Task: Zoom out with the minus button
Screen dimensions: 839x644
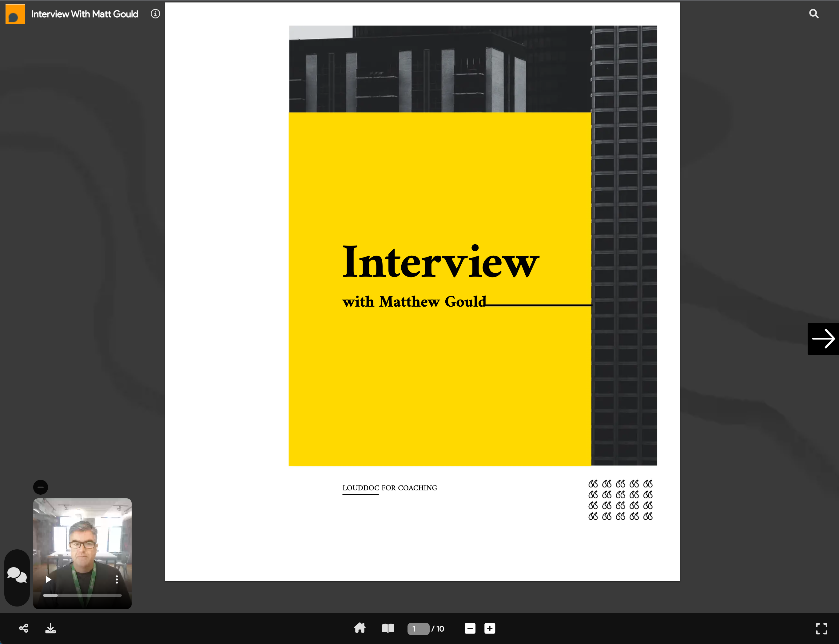Action: [470, 628]
